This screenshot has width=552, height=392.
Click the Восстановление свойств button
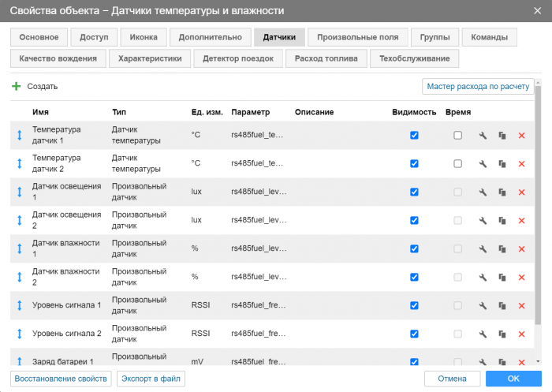(x=61, y=379)
